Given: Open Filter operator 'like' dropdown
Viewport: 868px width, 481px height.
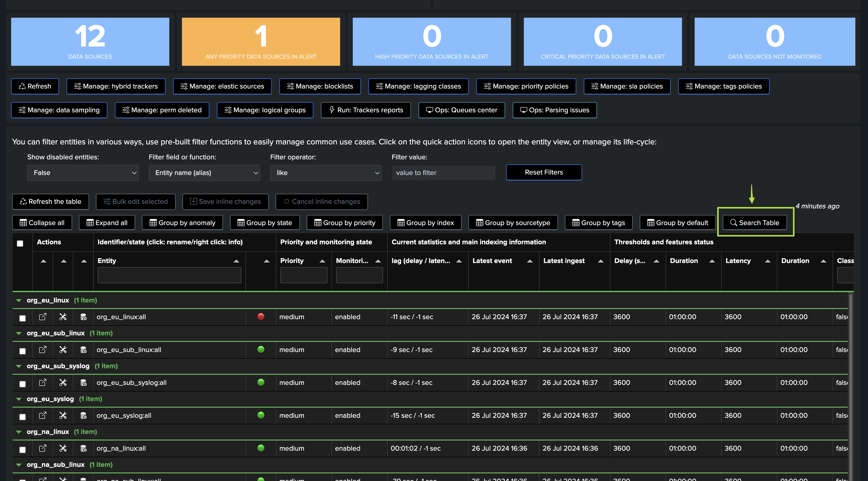Looking at the screenshot, I should tap(325, 173).
